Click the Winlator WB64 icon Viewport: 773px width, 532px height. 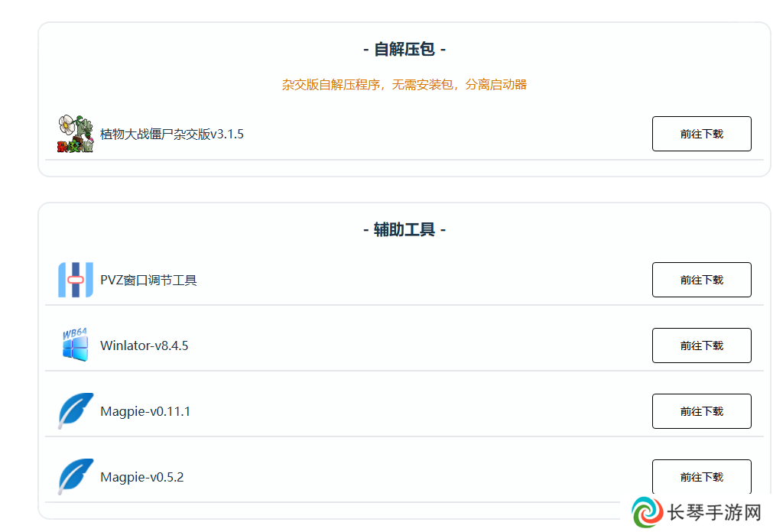tap(76, 345)
